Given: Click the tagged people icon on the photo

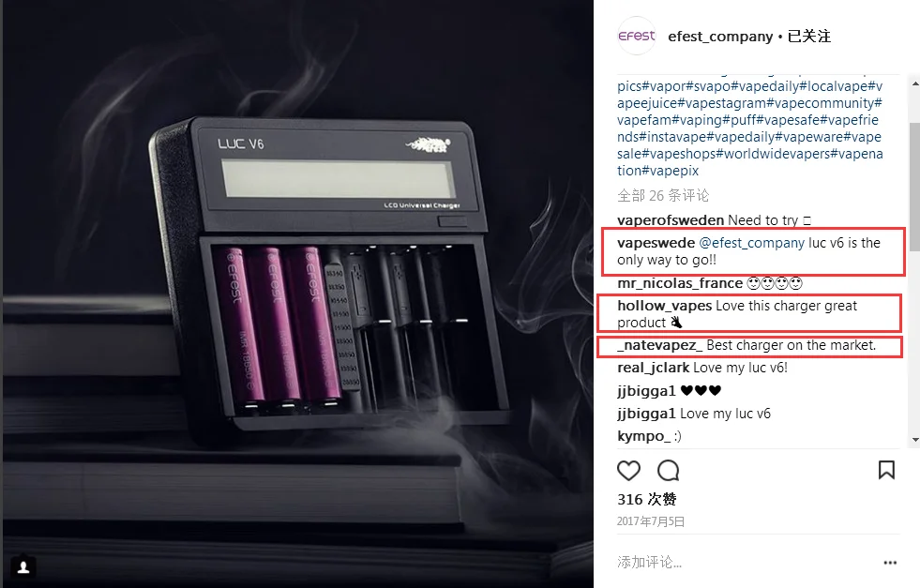Looking at the screenshot, I should tap(23, 566).
